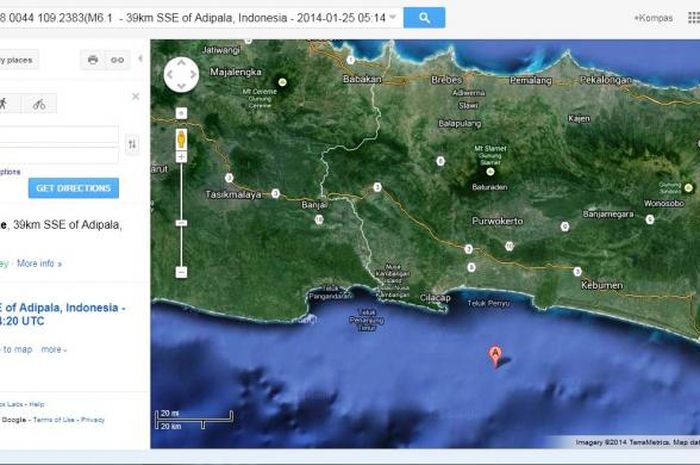Screen dimensions: 700x465
Task: Click the link chain icon
Action: [x=117, y=60]
